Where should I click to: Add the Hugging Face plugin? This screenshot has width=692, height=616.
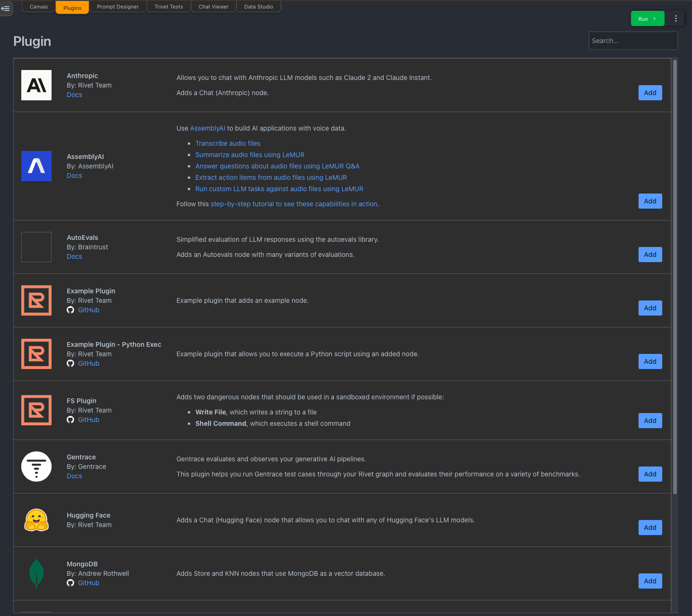tap(650, 528)
